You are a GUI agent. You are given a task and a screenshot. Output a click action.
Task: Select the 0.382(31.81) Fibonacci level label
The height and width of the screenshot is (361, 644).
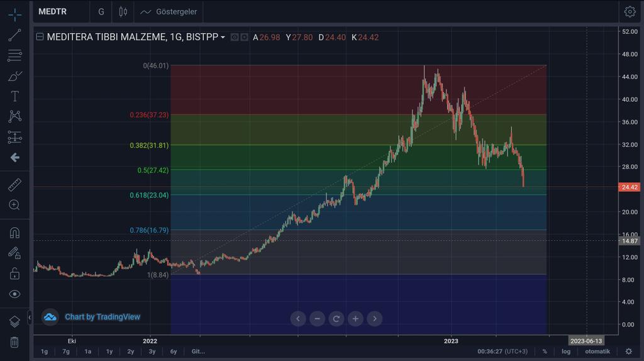149,145
